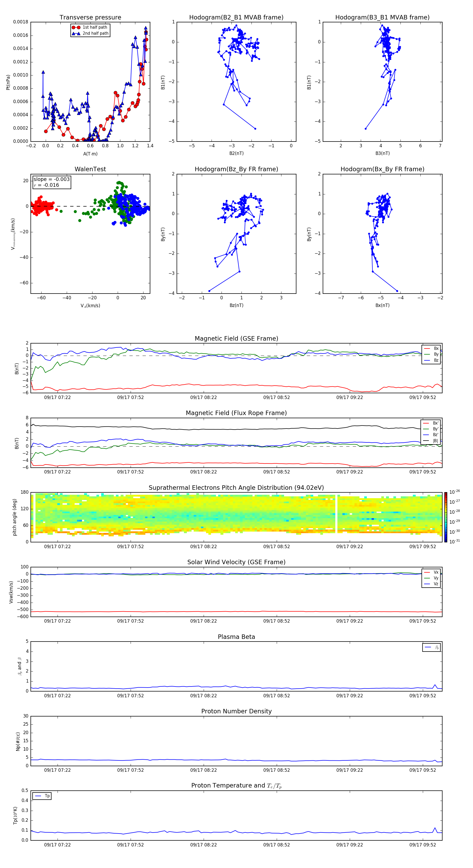Click the "Plasma Beta" plot title

point(236,637)
